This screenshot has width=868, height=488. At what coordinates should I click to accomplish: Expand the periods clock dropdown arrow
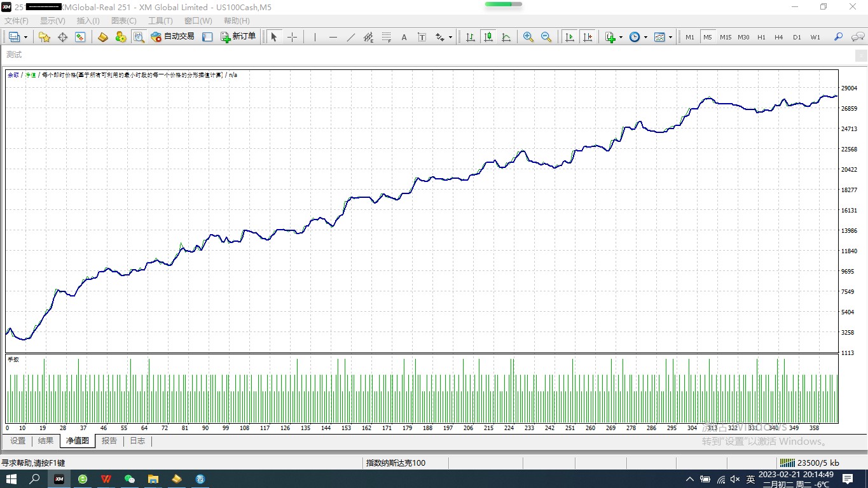[645, 38]
